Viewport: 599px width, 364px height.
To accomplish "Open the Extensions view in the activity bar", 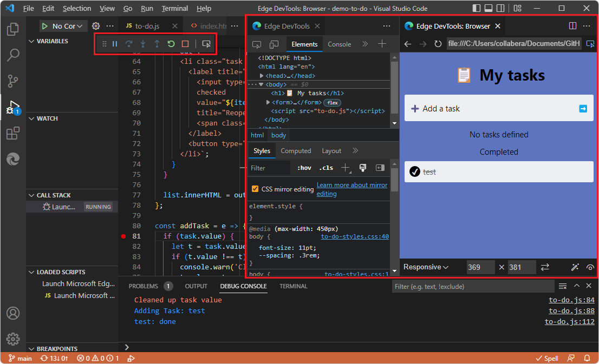I will point(12,133).
